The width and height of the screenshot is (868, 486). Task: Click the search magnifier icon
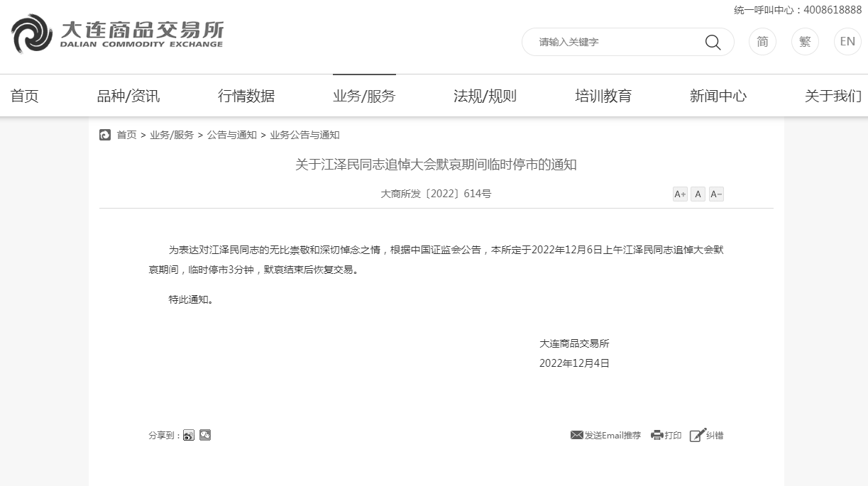[713, 42]
